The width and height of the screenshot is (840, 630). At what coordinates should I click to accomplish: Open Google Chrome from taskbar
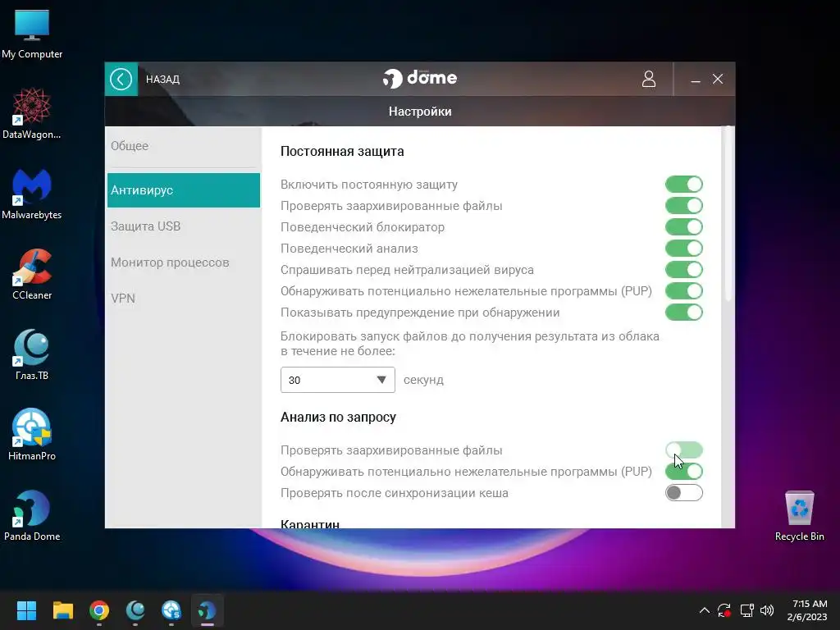[99, 610]
